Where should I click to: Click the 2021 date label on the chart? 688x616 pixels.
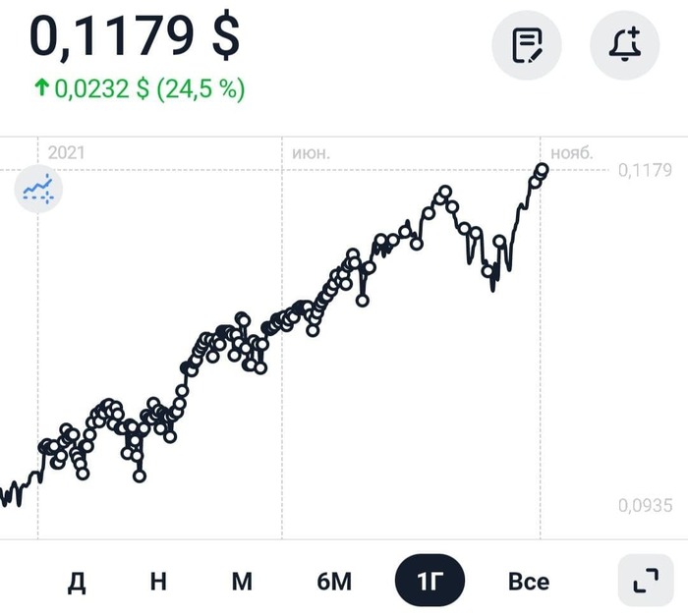click(67, 153)
